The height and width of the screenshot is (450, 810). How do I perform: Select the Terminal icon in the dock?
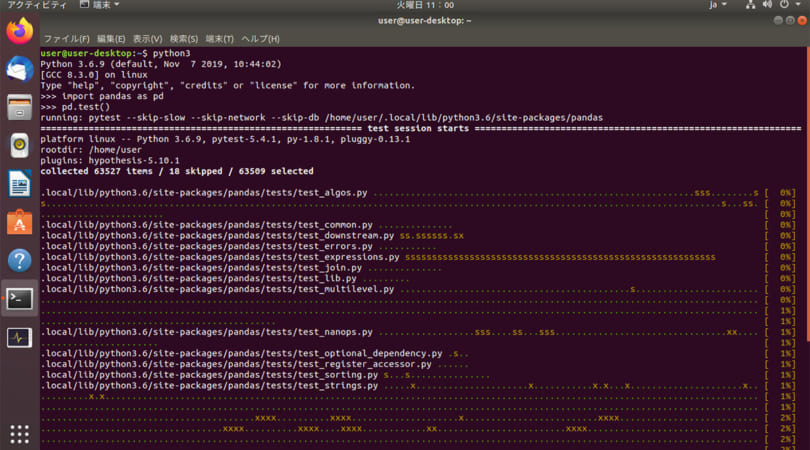coord(20,299)
